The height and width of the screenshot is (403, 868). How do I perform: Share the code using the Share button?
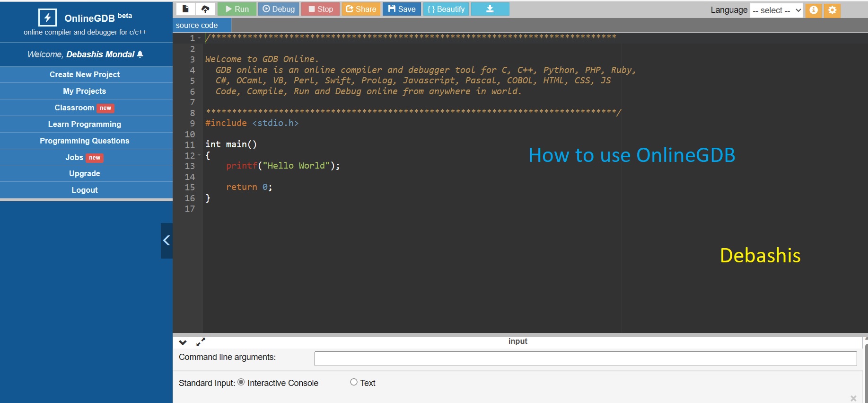pyautogui.click(x=361, y=9)
